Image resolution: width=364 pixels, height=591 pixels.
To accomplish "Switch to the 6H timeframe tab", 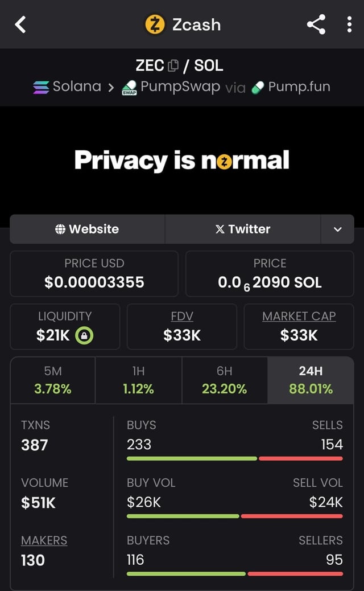I will [x=224, y=380].
